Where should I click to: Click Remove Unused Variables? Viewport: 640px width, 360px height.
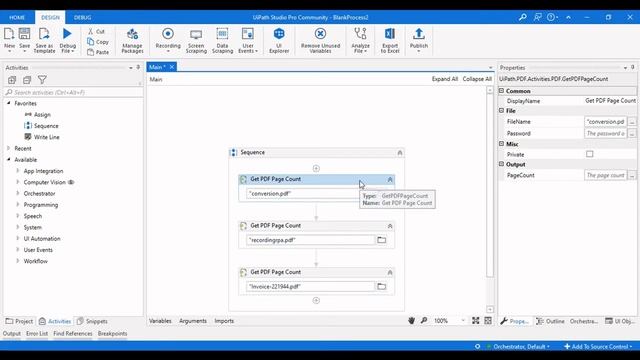pyautogui.click(x=320, y=40)
